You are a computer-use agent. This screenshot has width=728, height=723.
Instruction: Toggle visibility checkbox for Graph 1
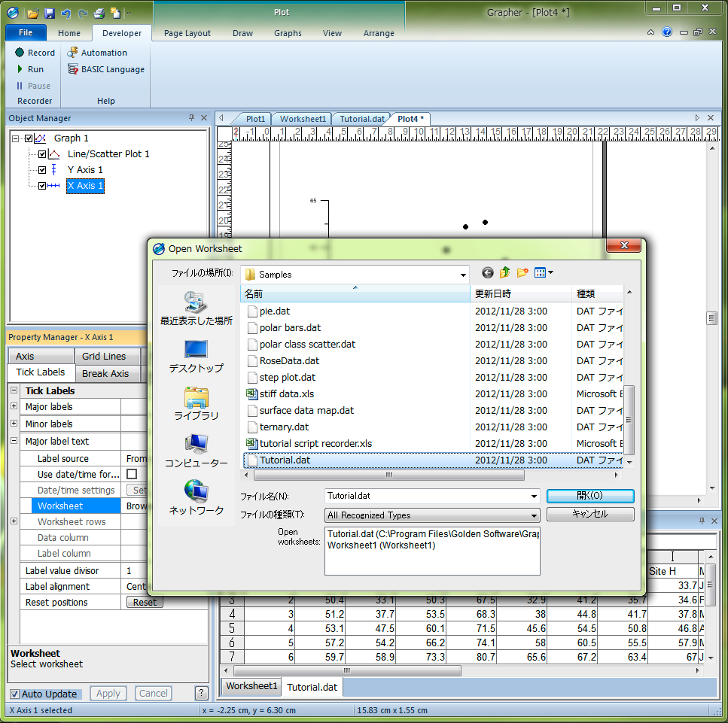[29, 138]
